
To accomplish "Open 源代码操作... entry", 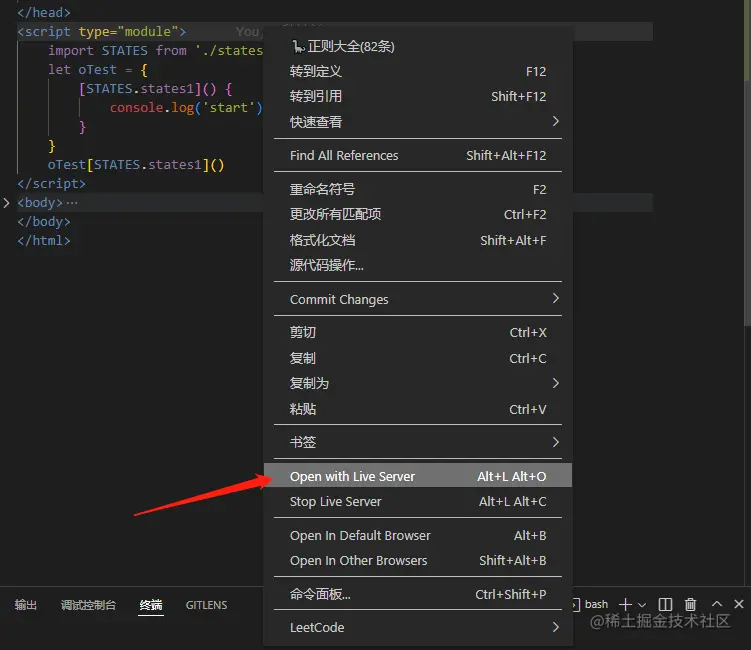I will click(418, 265).
